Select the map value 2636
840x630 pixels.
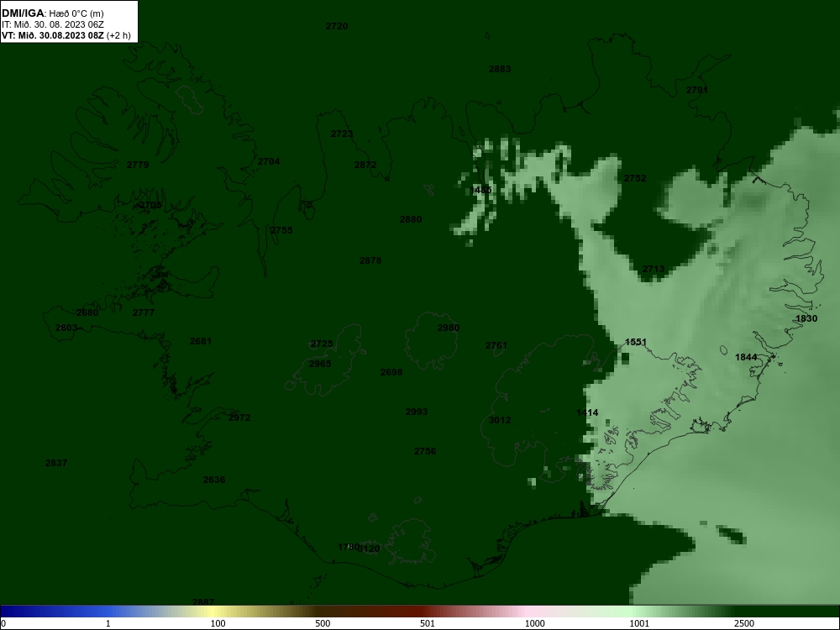(x=214, y=480)
